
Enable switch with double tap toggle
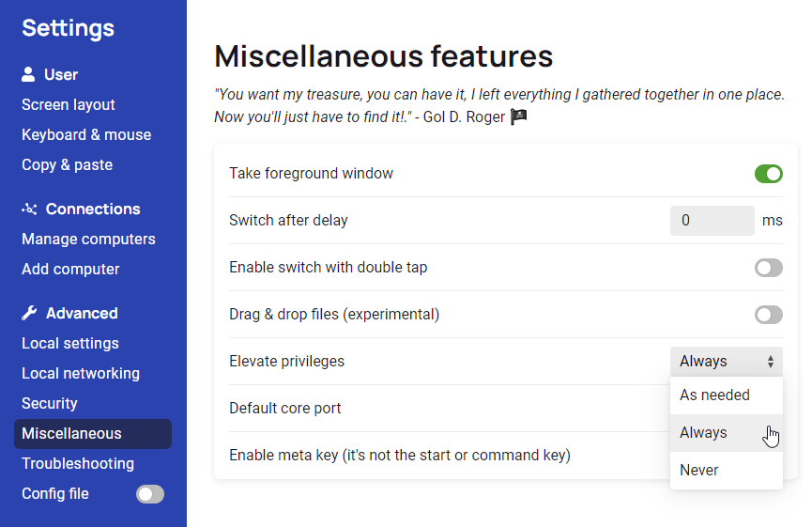(768, 268)
